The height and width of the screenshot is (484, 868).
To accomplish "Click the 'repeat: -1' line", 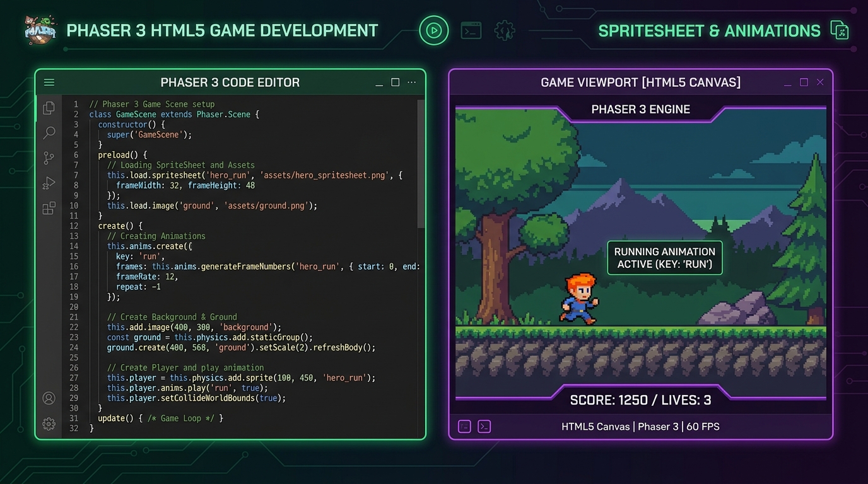I will tap(138, 287).
